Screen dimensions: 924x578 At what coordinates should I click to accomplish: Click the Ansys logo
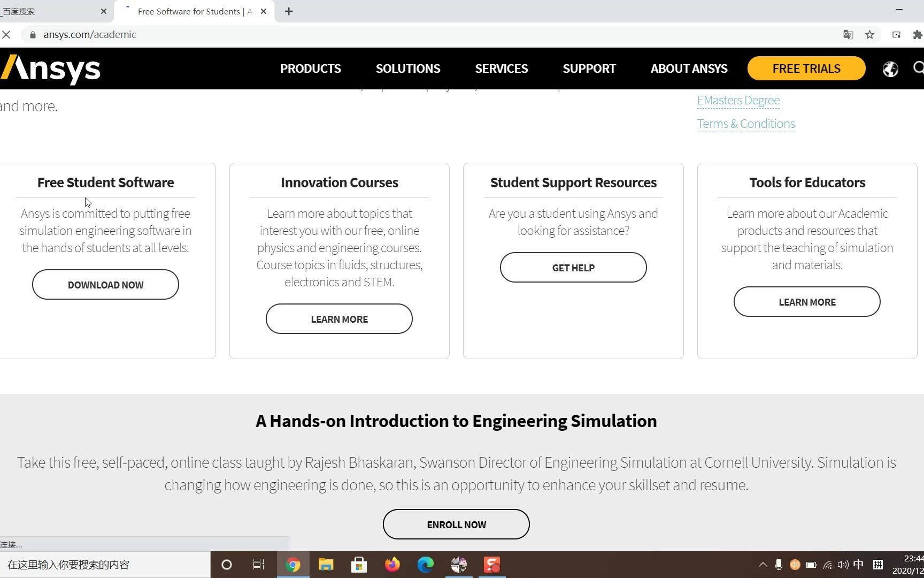coord(51,69)
